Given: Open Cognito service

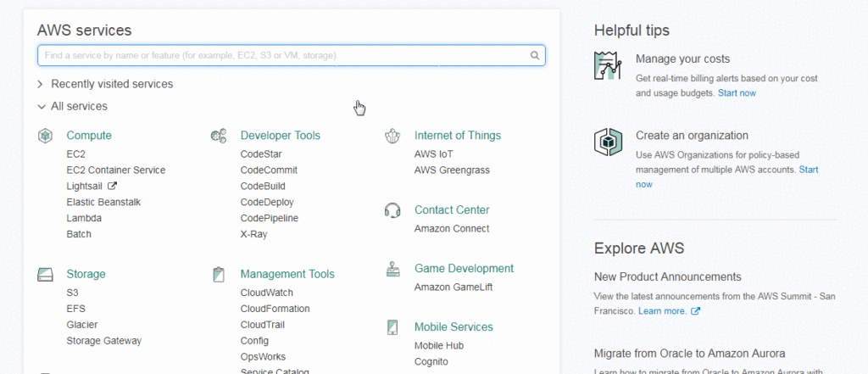Looking at the screenshot, I should (x=431, y=362).
